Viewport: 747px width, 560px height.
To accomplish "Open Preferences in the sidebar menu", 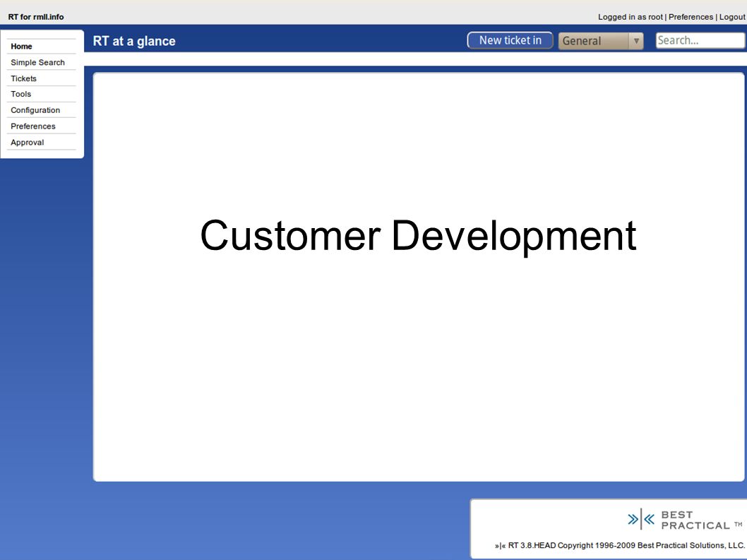I will (33, 126).
